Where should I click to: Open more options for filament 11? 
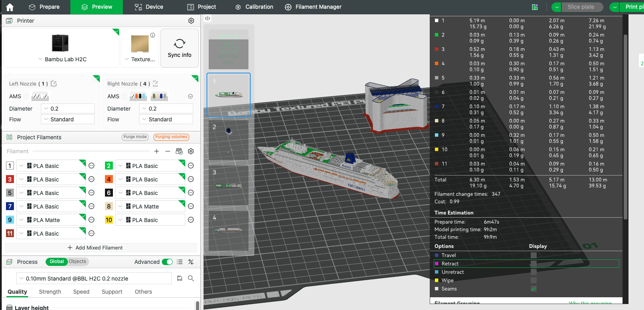pos(91,234)
